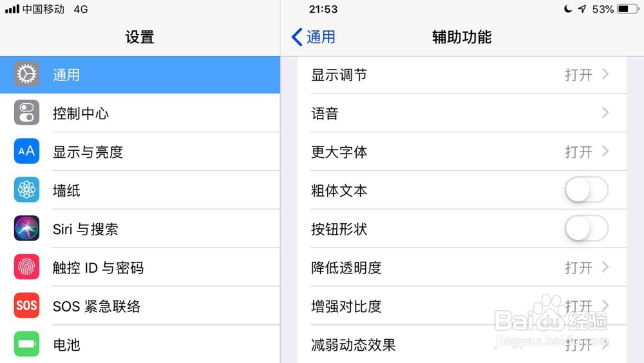Tap the green Battery icon
Viewport: 644px width, 363px height.
[26, 344]
